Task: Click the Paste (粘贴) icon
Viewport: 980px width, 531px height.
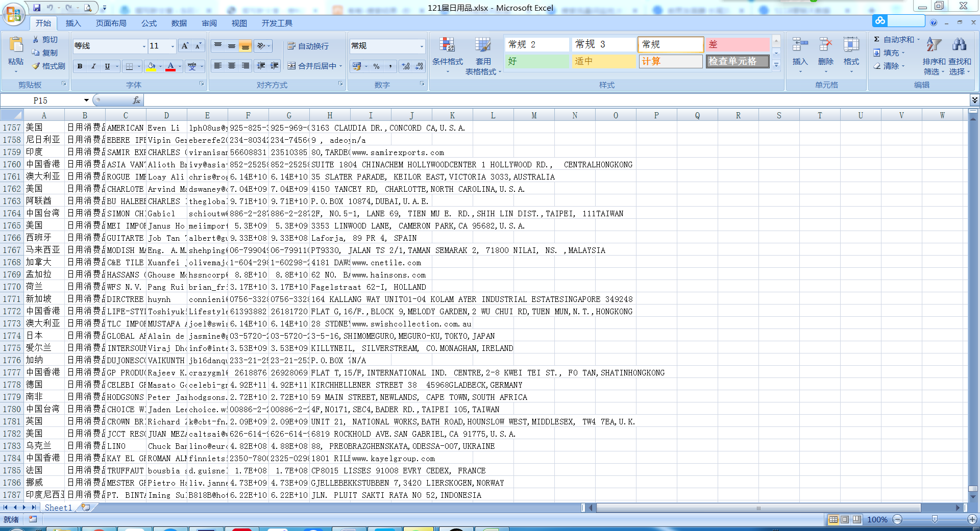Action: (16, 46)
